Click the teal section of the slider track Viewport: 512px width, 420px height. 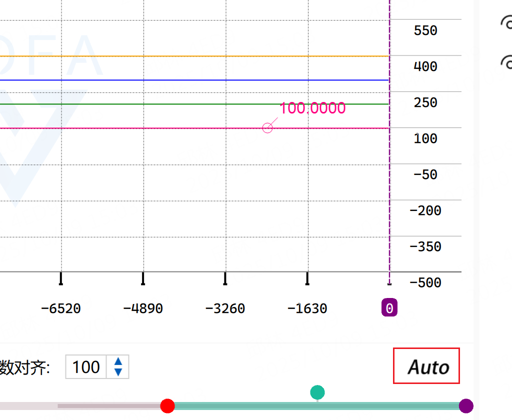coord(316,406)
